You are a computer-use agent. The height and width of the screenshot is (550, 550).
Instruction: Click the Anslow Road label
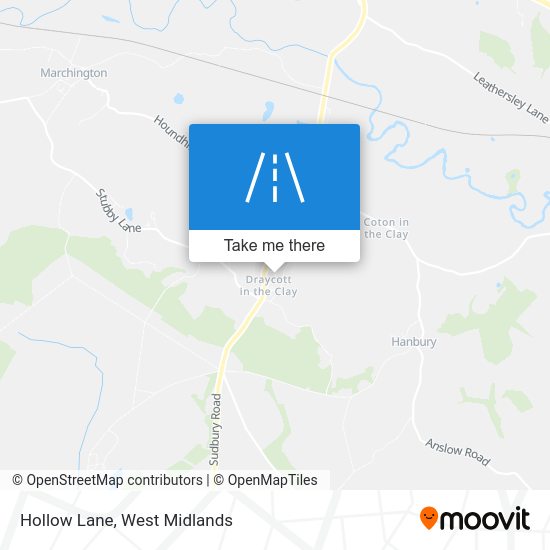[x=458, y=452]
